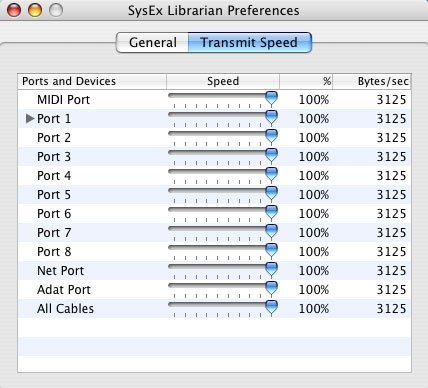
Task: Click the Port 5 speed slider
Action: (x=223, y=195)
